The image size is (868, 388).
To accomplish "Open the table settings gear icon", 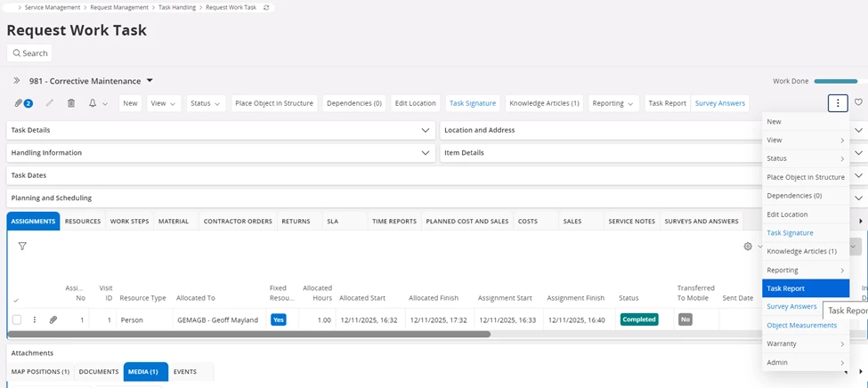I will click(x=748, y=247).
